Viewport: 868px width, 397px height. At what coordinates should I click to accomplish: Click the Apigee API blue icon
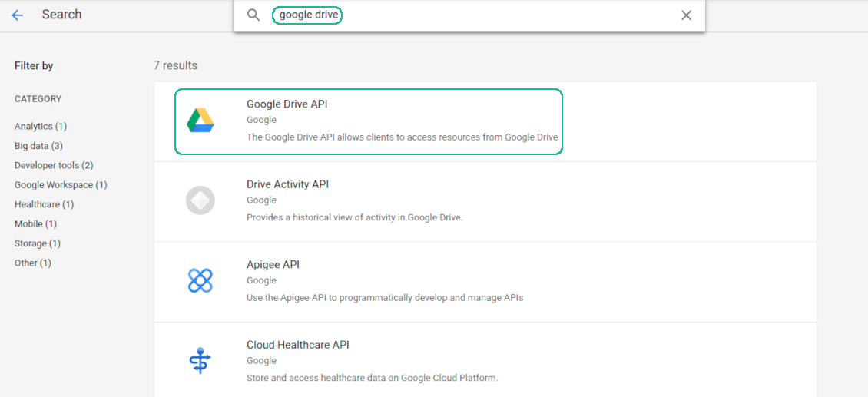[x=200, y=281]
